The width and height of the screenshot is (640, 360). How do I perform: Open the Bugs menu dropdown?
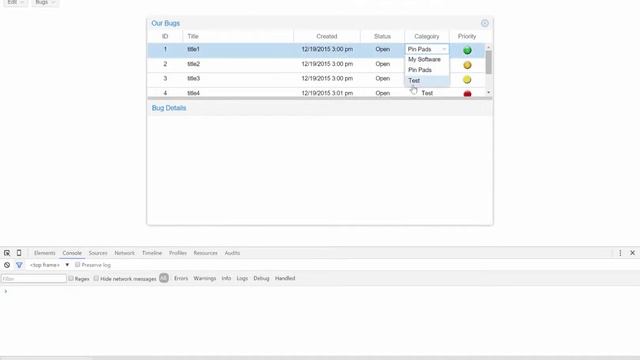pos(45,2)
